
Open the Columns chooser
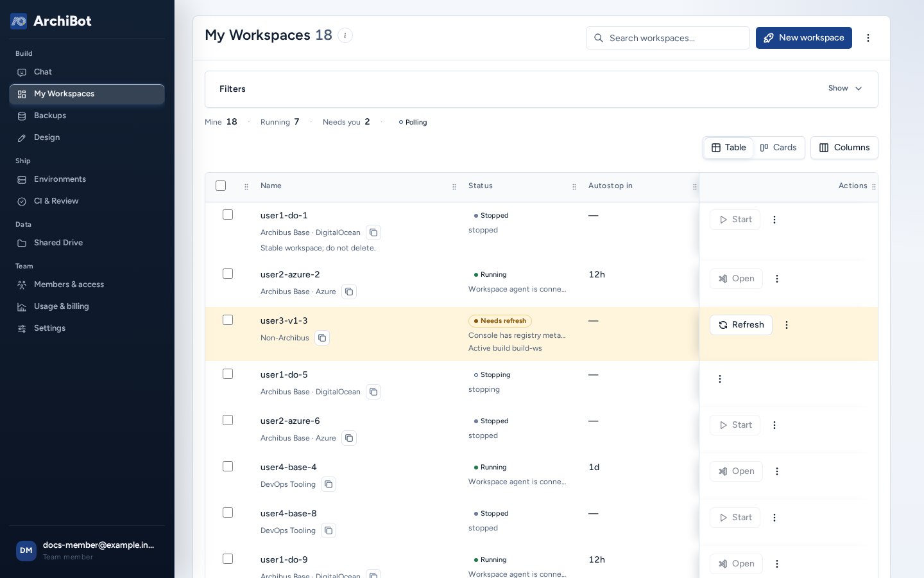click(844, 148)
